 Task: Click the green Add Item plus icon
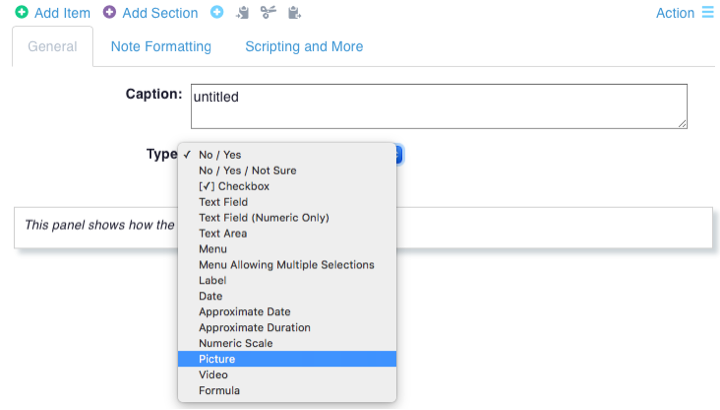(x=22, y=13)
